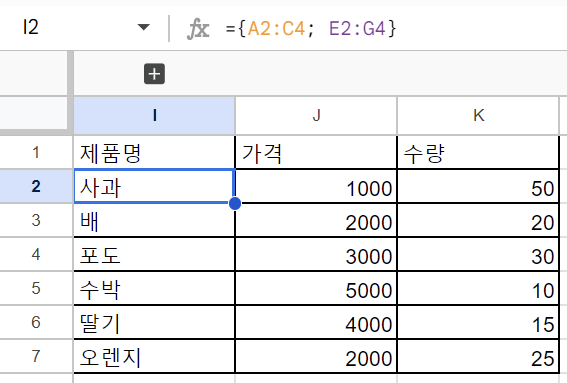Viewport: 567px width, 383px height.
Task: Select row 3 header
Action: pyautogui.click(x=36, y=220)
